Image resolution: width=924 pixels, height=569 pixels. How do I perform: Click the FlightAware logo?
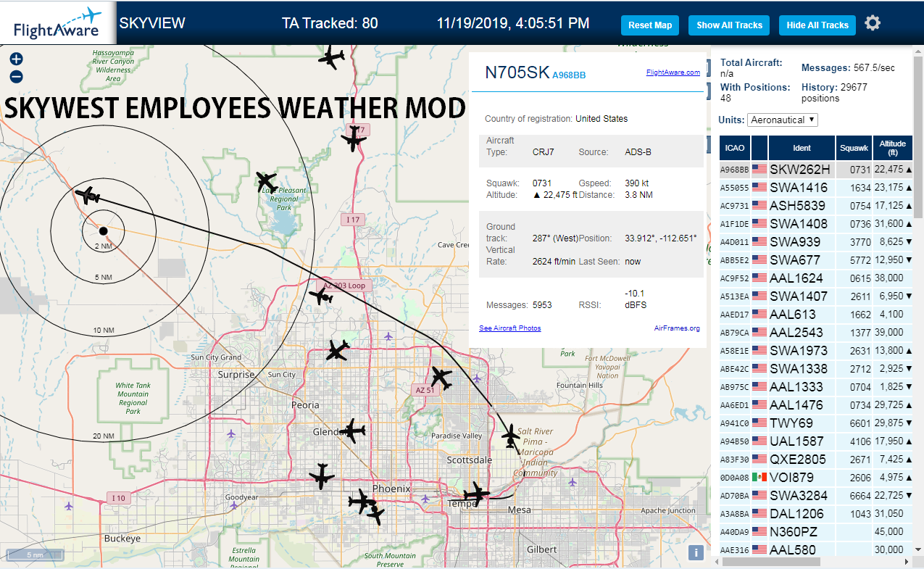tap(58, 23)
